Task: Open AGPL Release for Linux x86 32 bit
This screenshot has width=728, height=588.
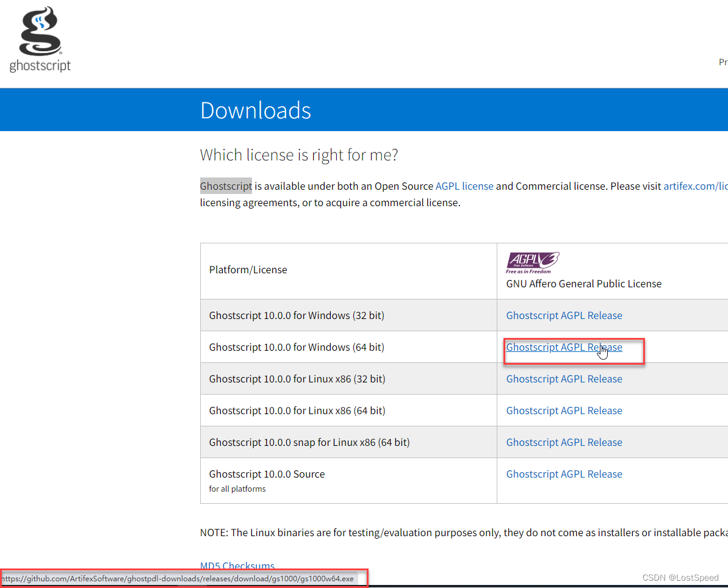Action: pos(564,379)
